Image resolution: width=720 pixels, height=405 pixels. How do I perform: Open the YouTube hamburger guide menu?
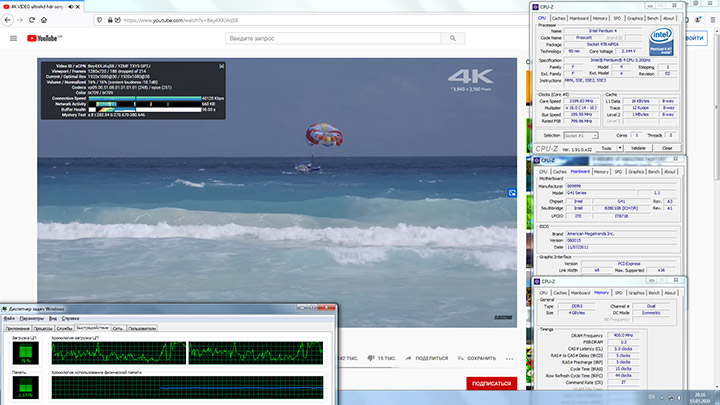[13, 39]
